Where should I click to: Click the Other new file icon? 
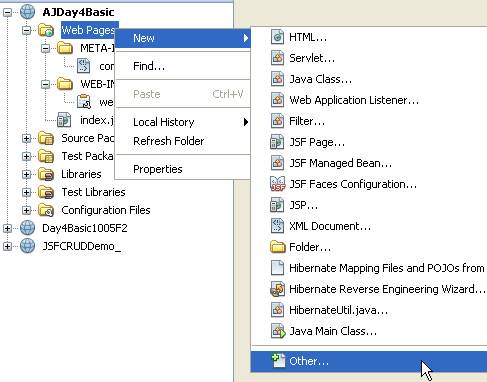tap(278, 361)
